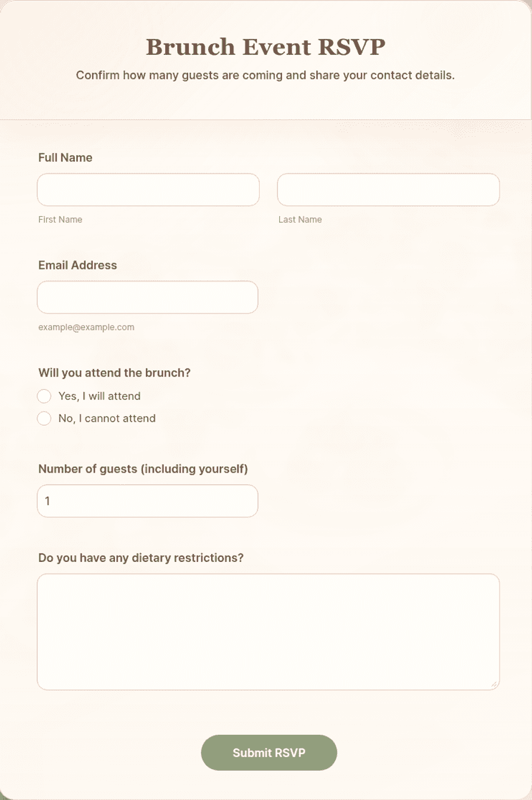
Task: Click the First Name input field
Action: coord(148,189)
